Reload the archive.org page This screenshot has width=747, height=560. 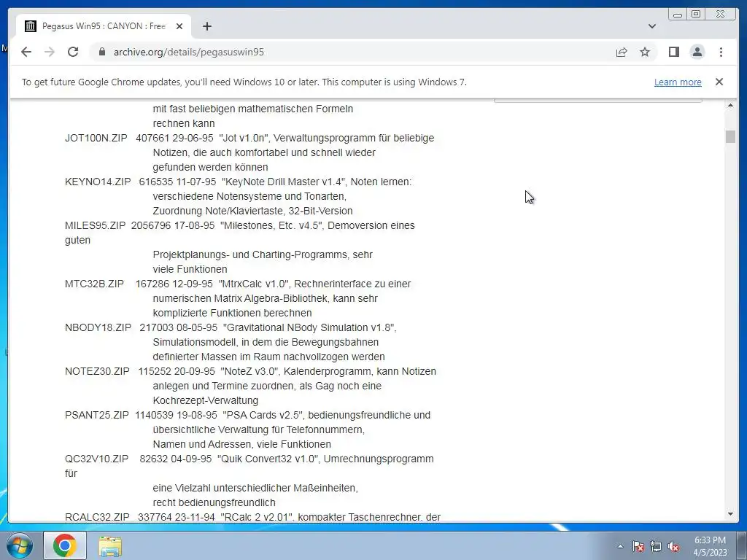[73, 52]
